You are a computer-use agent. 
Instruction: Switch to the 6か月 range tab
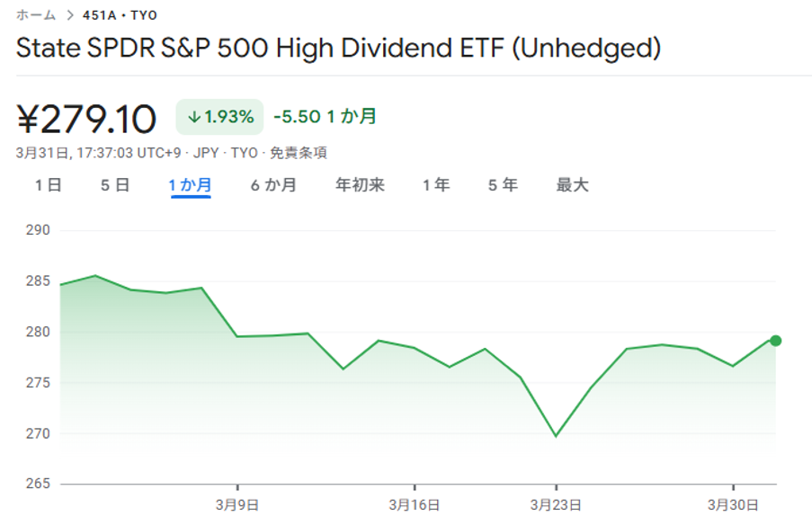tap(273, 185)
